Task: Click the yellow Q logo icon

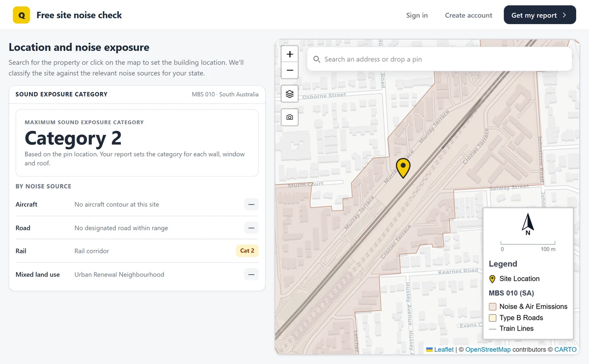Action: pyautogui.click(x=22, y=15)
